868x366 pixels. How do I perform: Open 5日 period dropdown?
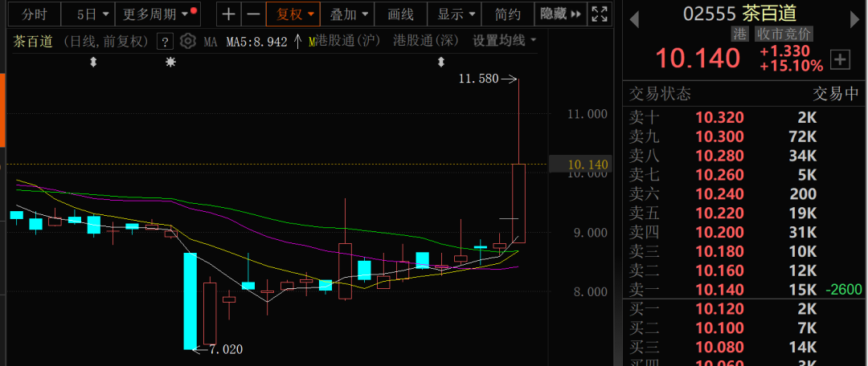(88, 14)
